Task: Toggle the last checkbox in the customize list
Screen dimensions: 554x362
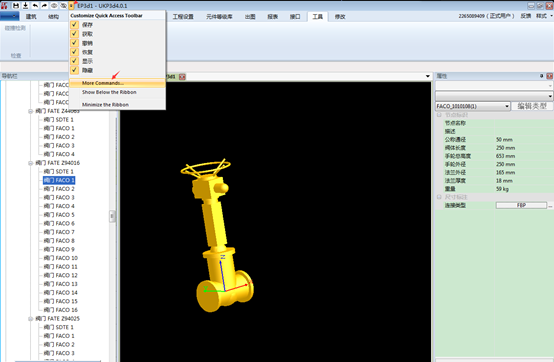Action: coord(74,70)
